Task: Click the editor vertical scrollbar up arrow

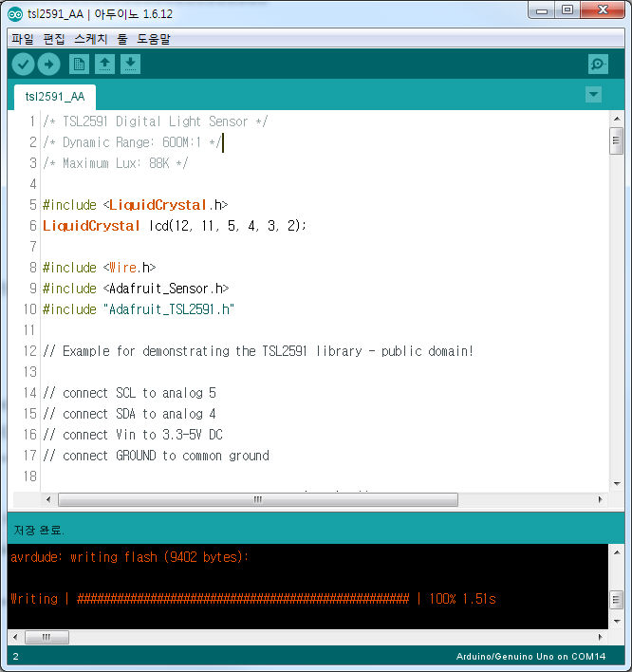Action: coord(617,119)
